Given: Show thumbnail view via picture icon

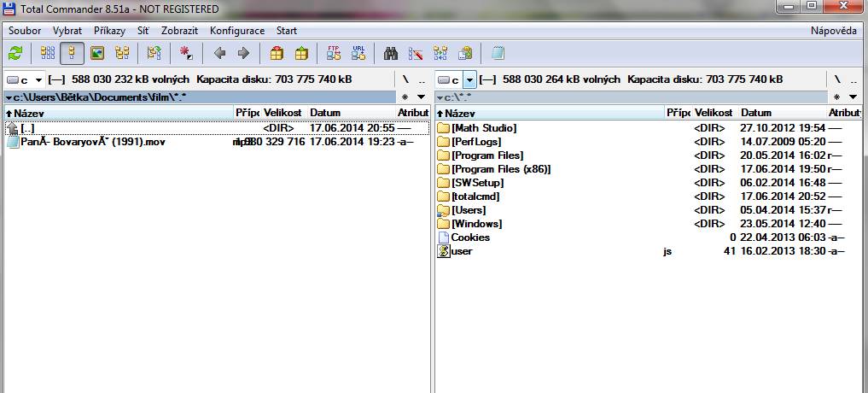Looking at the screenshot, I should (97, 53).
